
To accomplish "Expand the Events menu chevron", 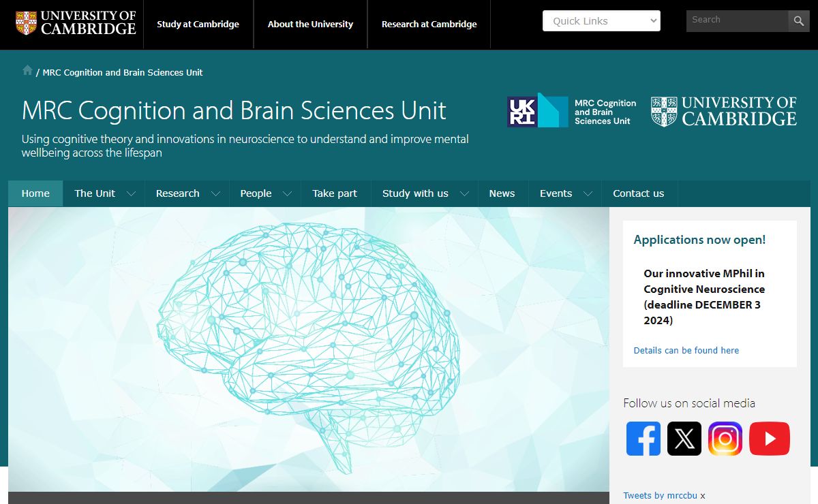I will [588, 194].
